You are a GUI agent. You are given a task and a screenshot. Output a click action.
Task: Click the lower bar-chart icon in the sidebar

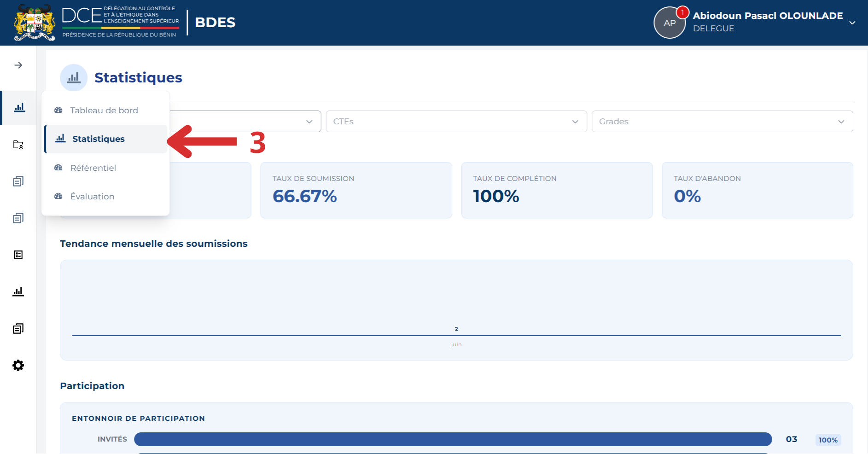[x=18, y=291]
